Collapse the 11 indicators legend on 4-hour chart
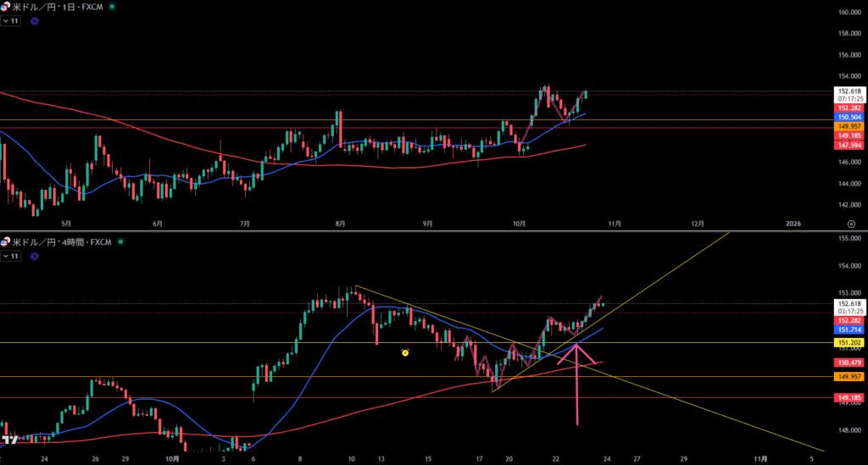868x465 pixels. pyautogui.click(x=10, y=256)
